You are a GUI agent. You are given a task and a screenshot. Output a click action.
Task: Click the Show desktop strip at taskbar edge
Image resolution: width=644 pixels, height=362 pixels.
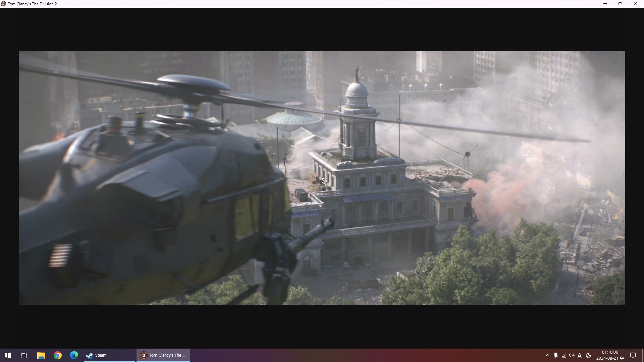[x=643, y=355]
